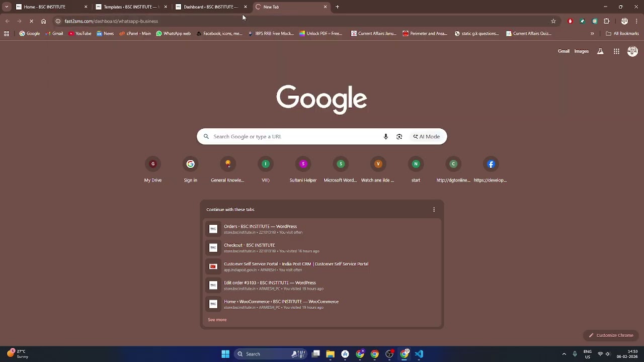Open the Unlock PDF bookmark

pyautogui.click(x=321, y=34)
